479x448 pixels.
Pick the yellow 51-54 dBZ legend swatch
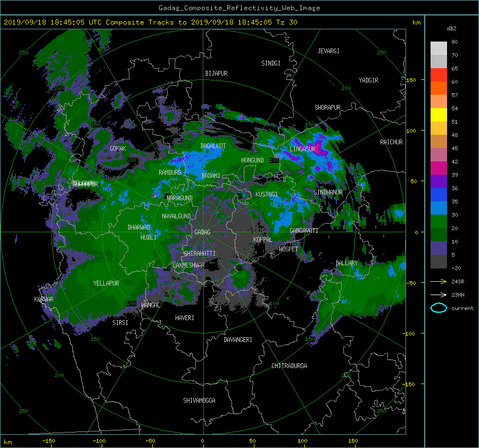coord(439,115)
